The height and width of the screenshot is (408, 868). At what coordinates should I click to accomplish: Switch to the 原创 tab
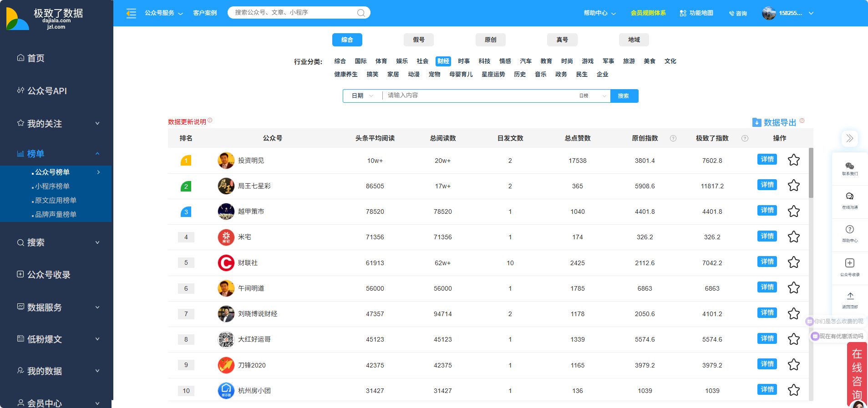point(491,40)
